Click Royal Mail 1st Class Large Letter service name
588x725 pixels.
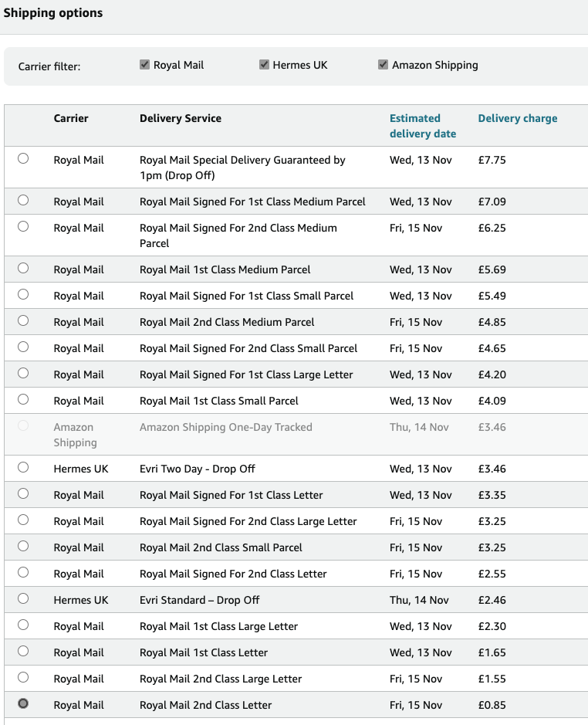coord(218,626)
